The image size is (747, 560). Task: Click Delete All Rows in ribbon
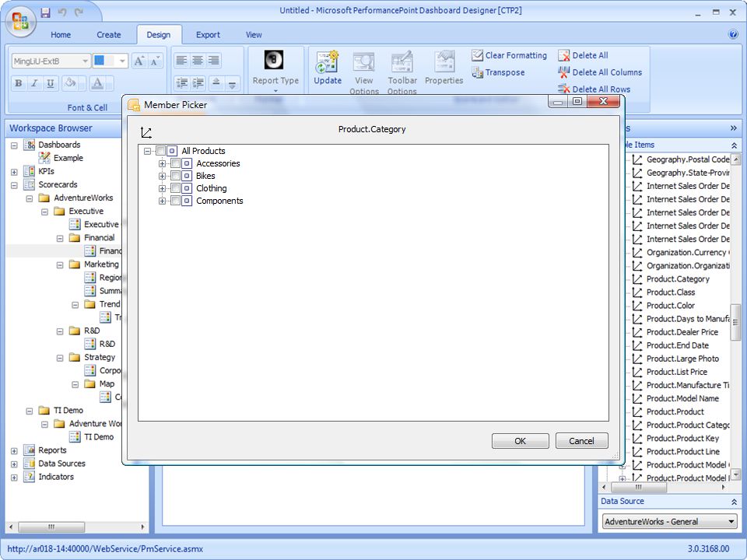[x=594, y=89]
